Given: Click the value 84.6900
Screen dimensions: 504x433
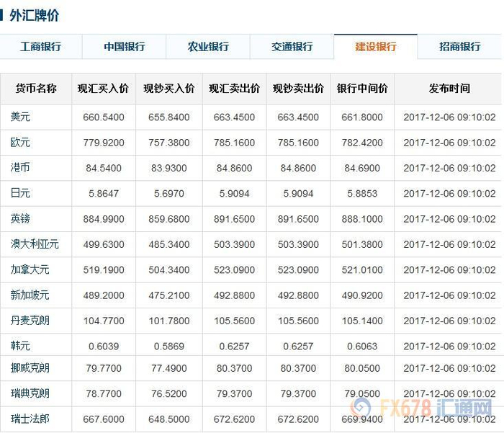Looking at the screenshot, I should tap(362, 168).
